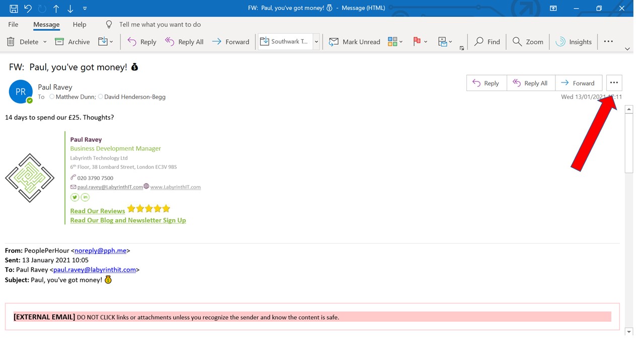
Task: Click the PR sender avatar
Action: [21, 92]
